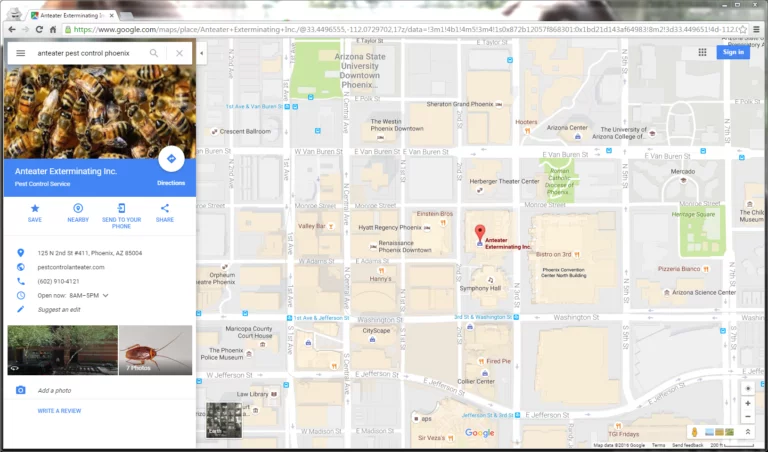
Task: Click the Einstein Bros restaurant marker
Action: click(x=443, y=222)
